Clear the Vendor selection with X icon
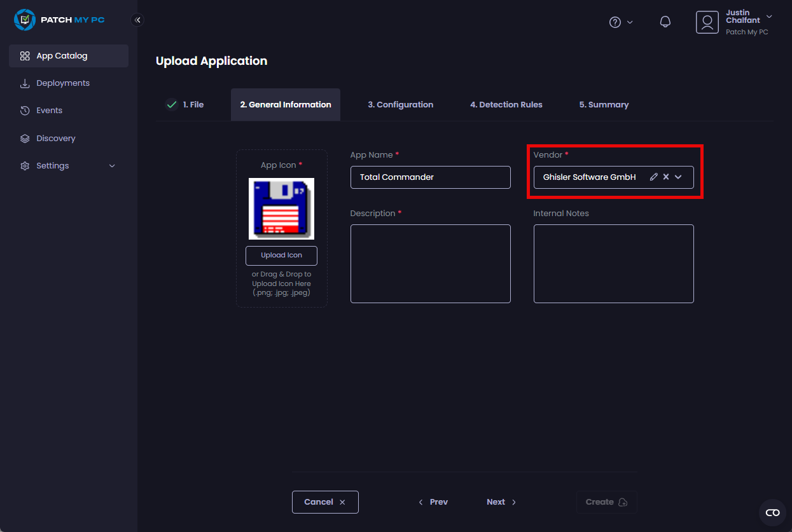 666,177
